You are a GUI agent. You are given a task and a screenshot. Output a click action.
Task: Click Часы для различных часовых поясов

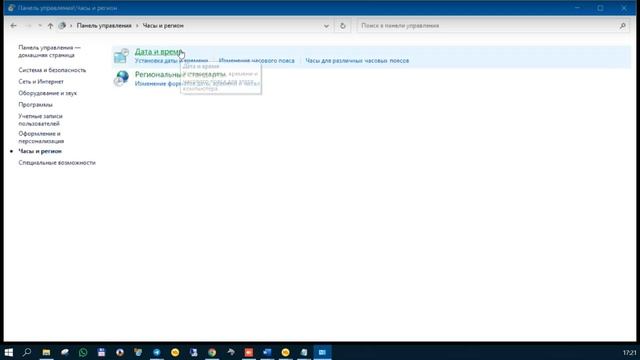coord(357,61)
